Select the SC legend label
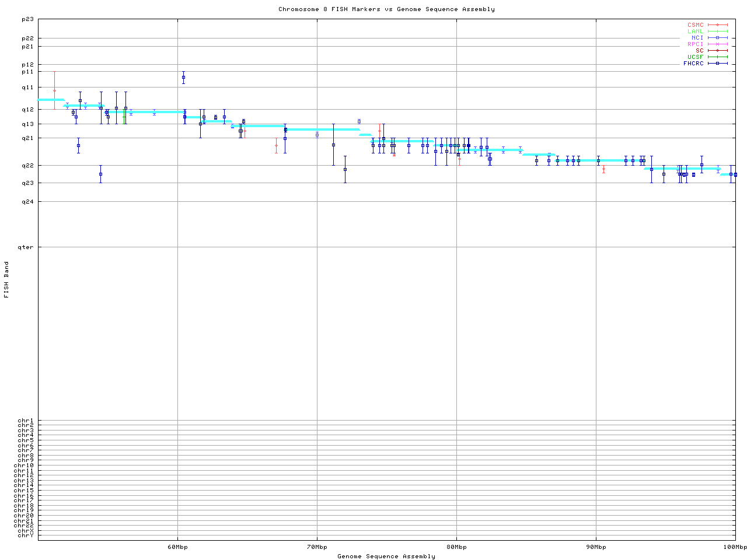Screen dimensions: 747x560 coord(699,51)
